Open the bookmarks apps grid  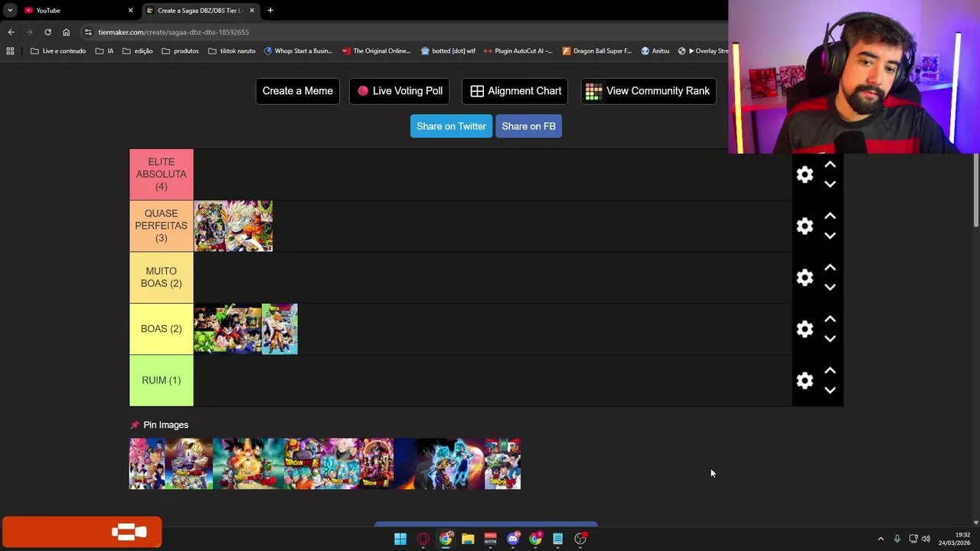tap(10, 51)
